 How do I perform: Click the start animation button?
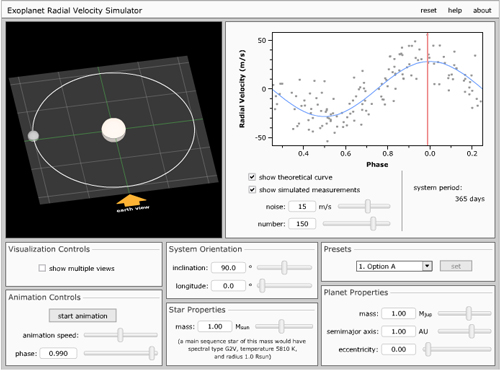pos(83,316)
